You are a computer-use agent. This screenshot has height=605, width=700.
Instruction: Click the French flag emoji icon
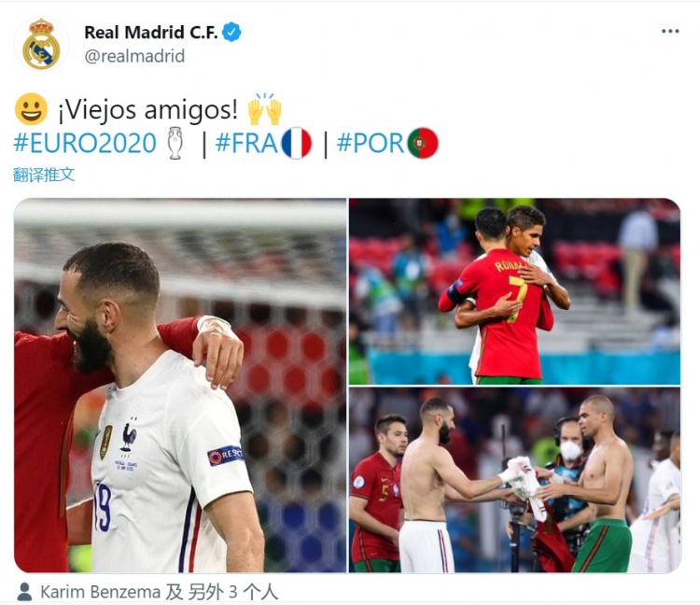click(296, 144)
